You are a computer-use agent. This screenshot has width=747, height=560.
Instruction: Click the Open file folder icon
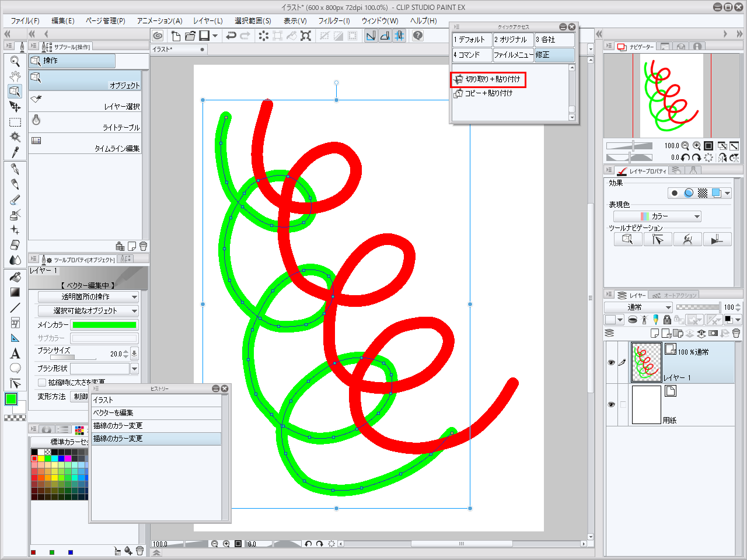(x=190, y=36)
